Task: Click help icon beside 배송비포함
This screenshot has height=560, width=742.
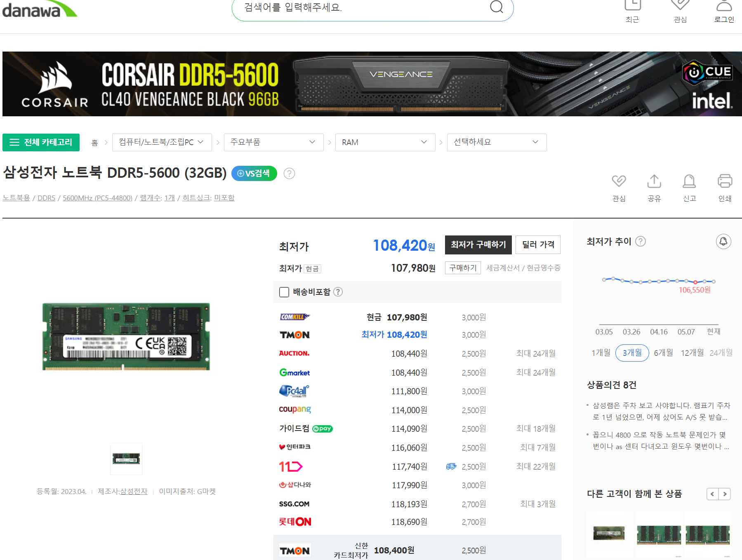Action: pyautogui.click(x=338, y=292)
